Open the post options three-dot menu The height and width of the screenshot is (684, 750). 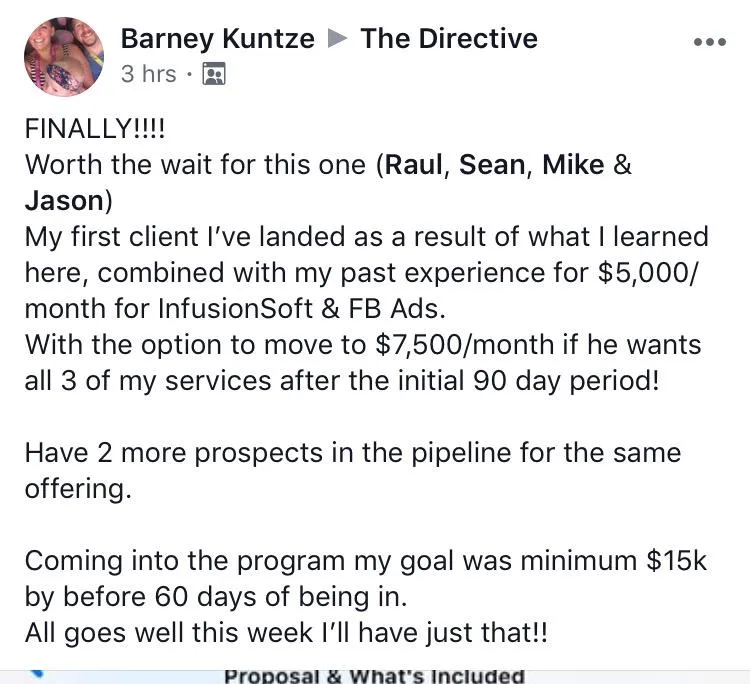tap(709, 42)
